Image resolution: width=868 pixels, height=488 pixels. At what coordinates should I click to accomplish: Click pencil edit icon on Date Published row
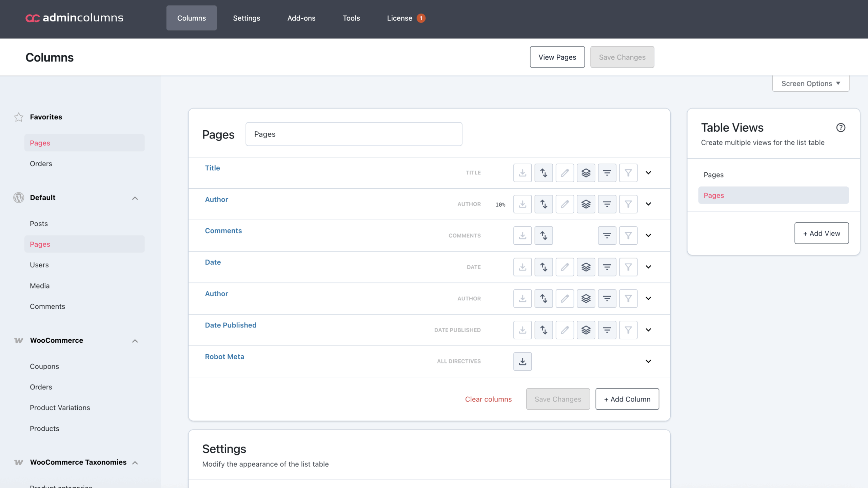pyautogui.click(x=565, y=330)
